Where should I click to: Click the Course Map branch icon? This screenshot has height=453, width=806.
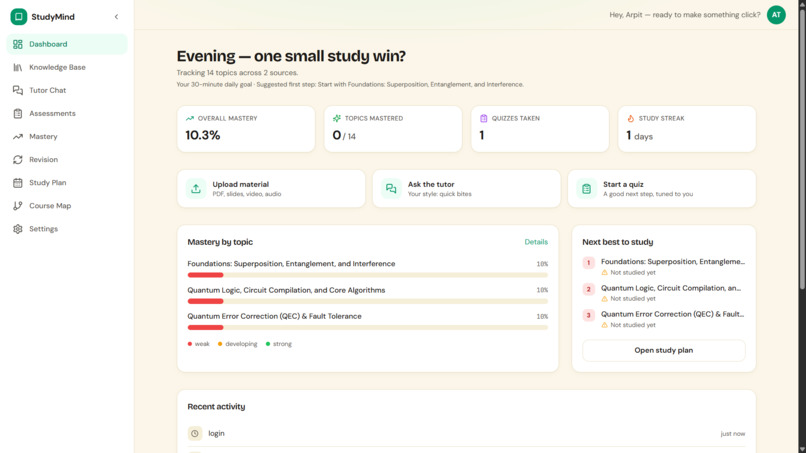click(x=18, y=206)
